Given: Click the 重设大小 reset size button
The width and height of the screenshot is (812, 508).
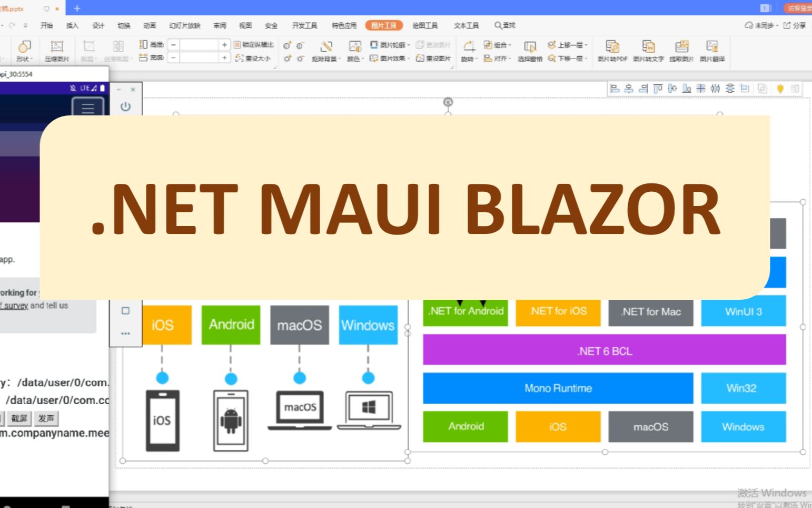Looking at the screenshot, I should (x=253, y=58).
